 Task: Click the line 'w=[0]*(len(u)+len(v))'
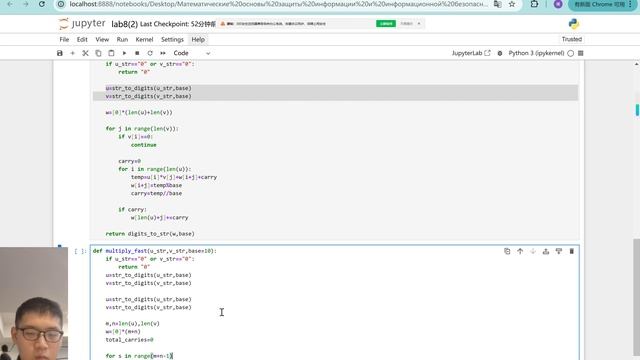pos(139,112)
